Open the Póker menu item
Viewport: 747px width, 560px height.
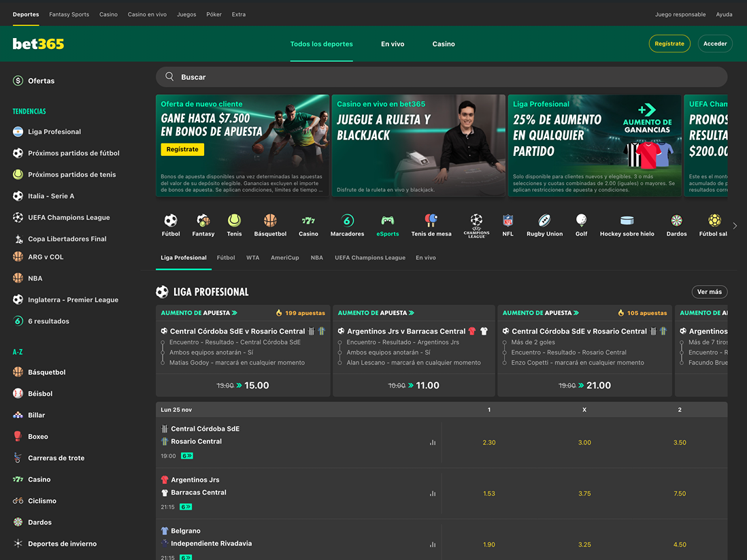pos(214,14)
